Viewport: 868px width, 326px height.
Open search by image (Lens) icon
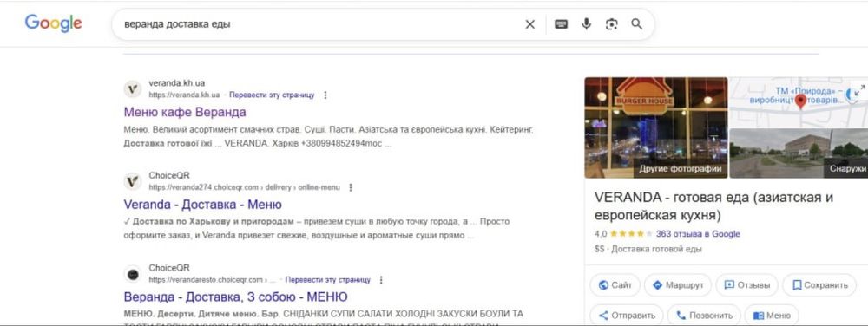pyautogui.click(x=611, y=24)
